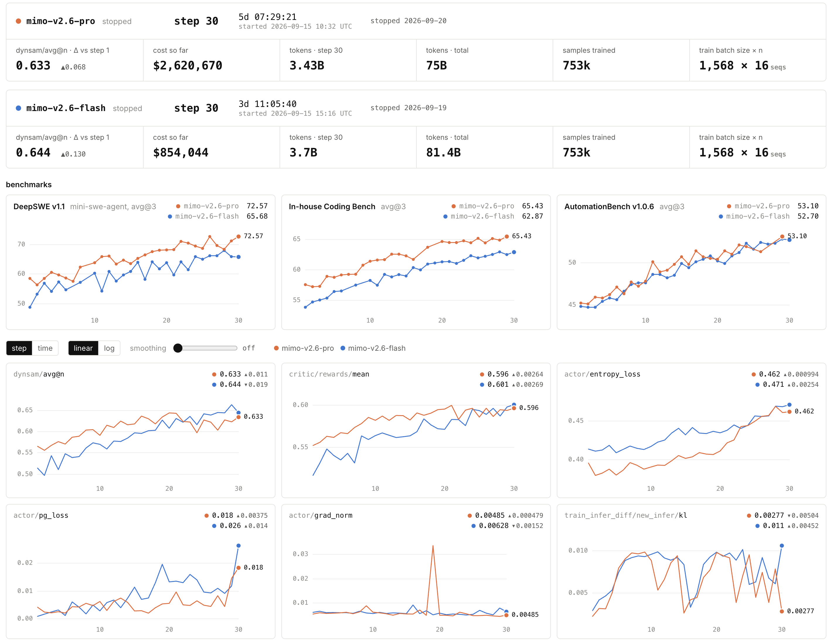The height and width of the screenshot is (644, 834).
Task: Click final orange point labeled 0.00277
Action: click(x=782, y=611)
